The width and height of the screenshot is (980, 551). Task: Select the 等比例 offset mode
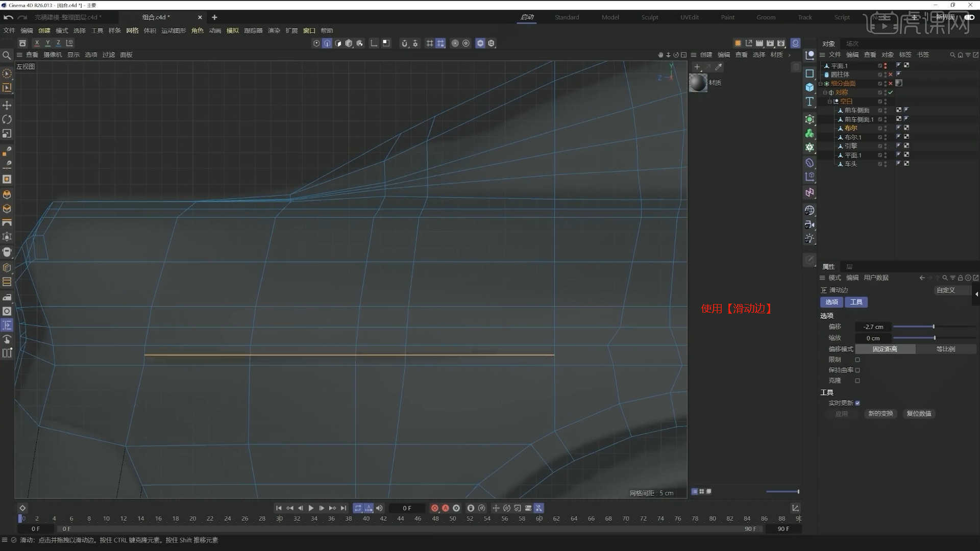(946, 349)
